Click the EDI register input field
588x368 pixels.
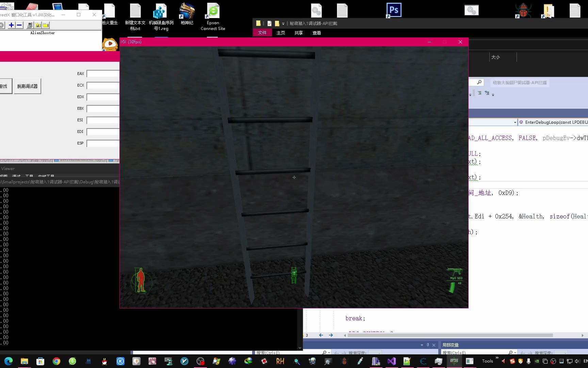[x=103, y=132]
